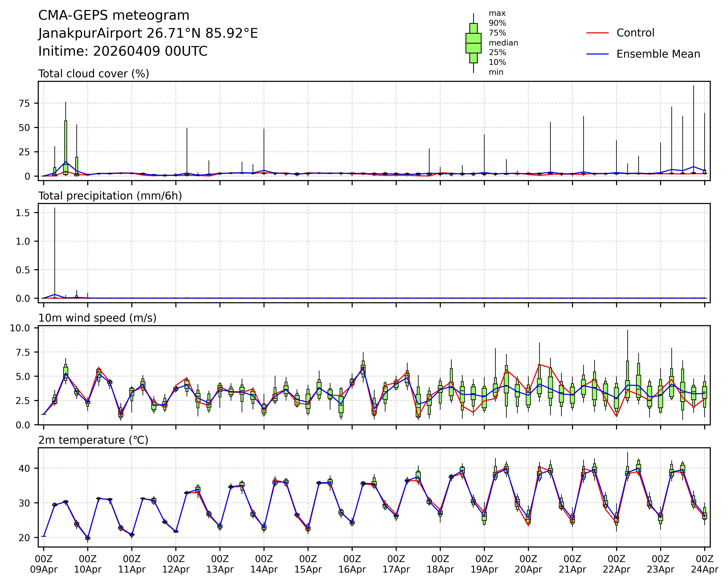728x584 pixels.
Task: Click the JanakpurAirport location text
Action: click(148, 33)
